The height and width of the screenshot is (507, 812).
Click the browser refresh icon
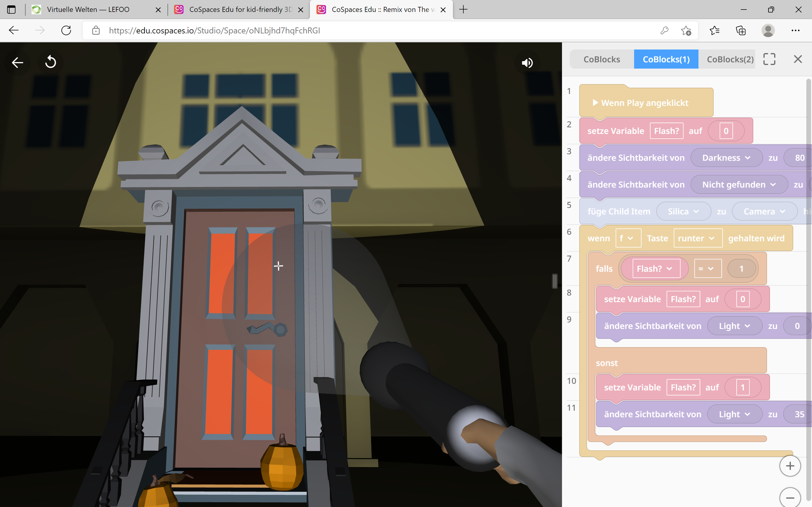[66, 31]
